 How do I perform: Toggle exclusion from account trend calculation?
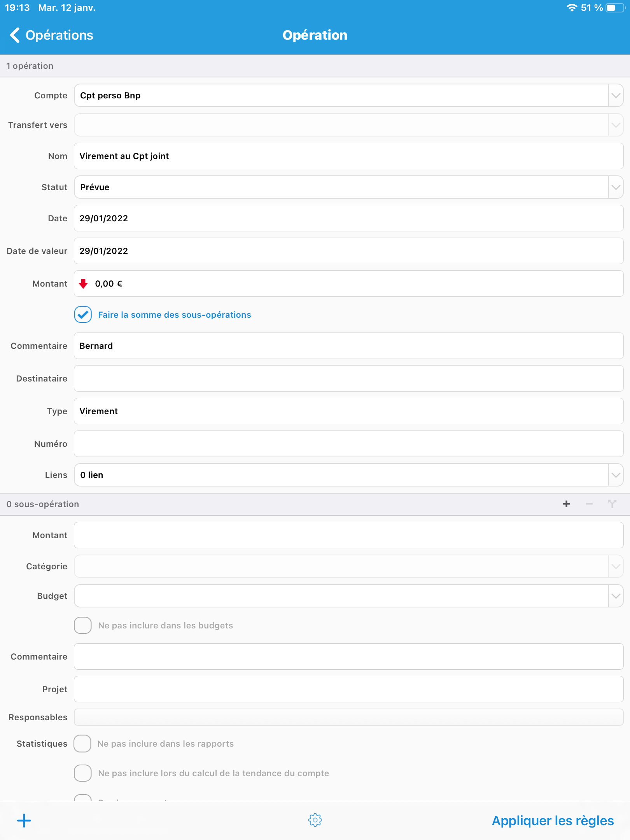pyautogui.click(x=83, y=773)
